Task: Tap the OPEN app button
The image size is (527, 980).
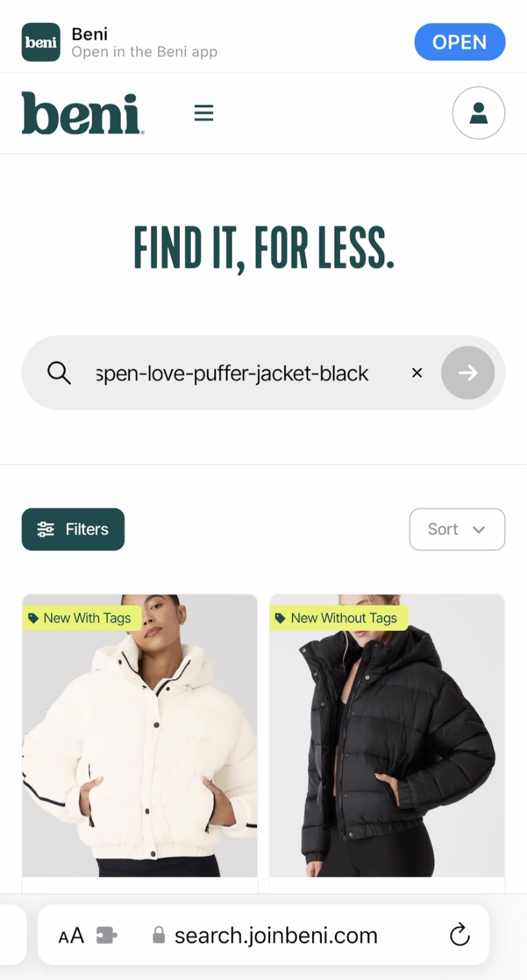Action: (460, 42)
